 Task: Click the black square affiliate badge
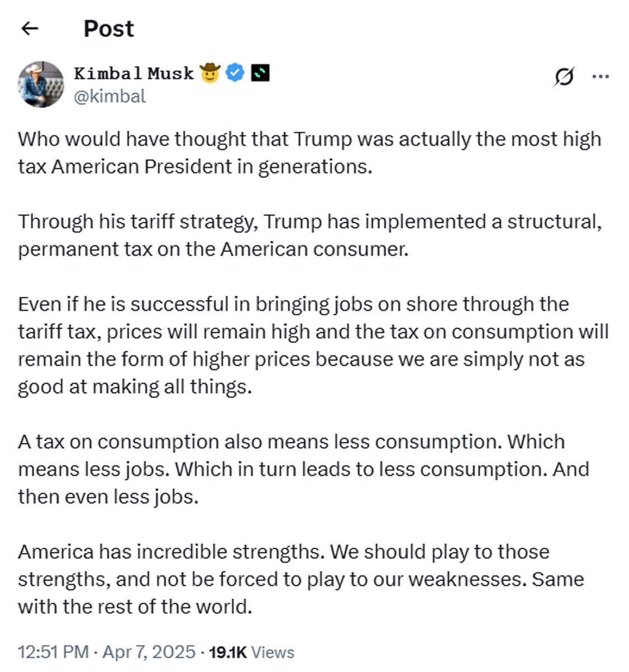pyautogui.click(x=260, y=73)
